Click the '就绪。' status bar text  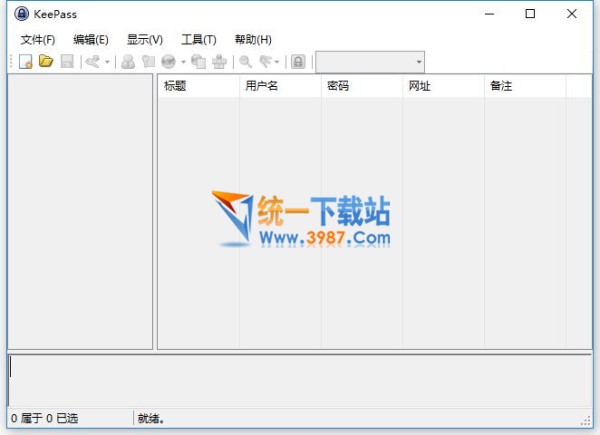151,419
